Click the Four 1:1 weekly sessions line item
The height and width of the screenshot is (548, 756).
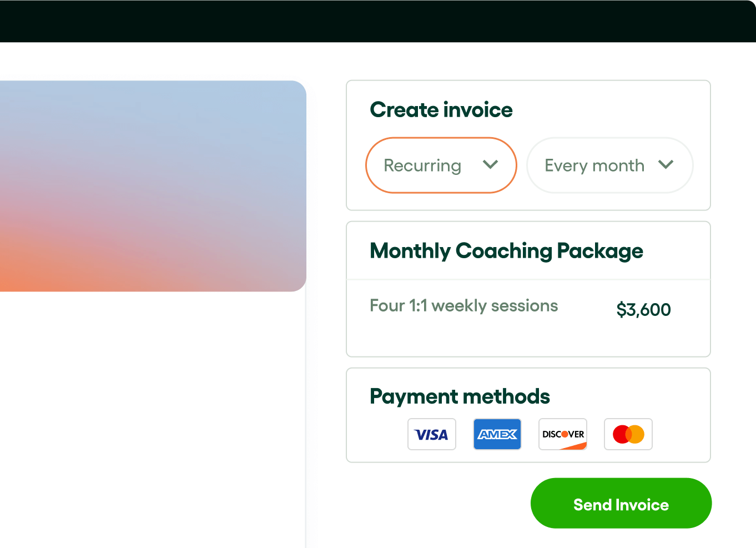pyautogui.click(x=463, y=305)
